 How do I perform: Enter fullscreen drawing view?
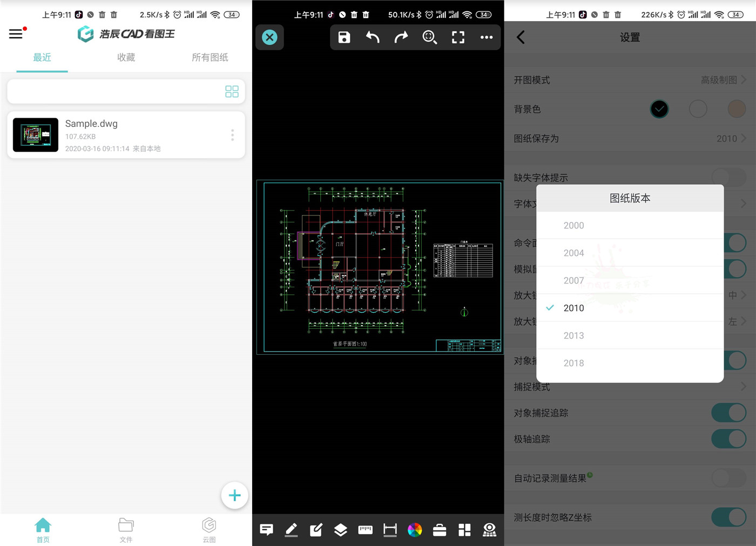coord(458,37)
